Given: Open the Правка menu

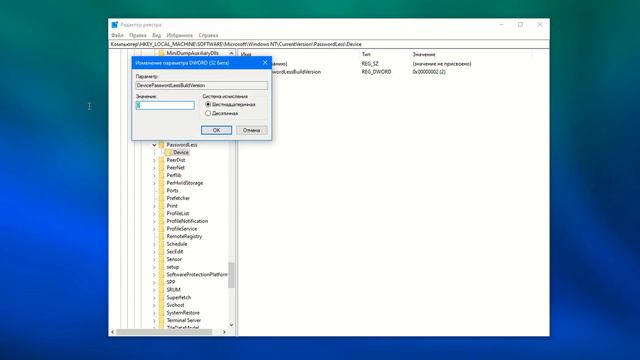Looking at the screenshot, I should (138, 36).
